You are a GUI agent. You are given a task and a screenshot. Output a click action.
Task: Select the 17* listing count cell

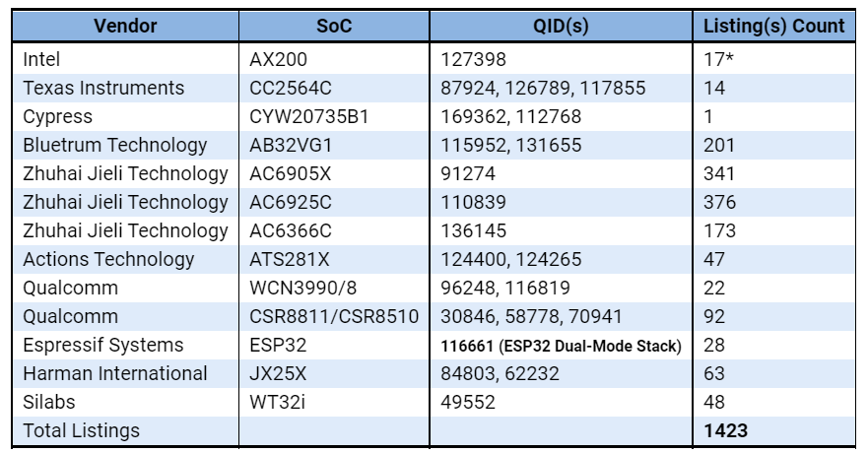point(720,59)
